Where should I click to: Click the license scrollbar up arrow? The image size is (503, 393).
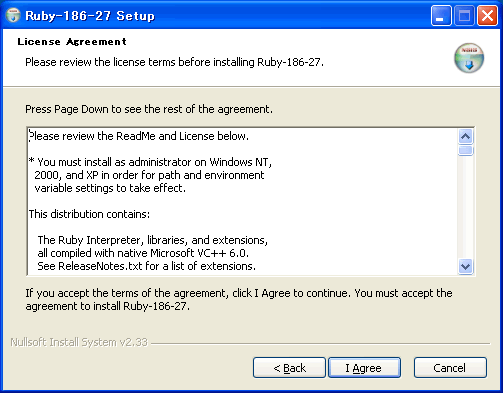click(465, 136)
